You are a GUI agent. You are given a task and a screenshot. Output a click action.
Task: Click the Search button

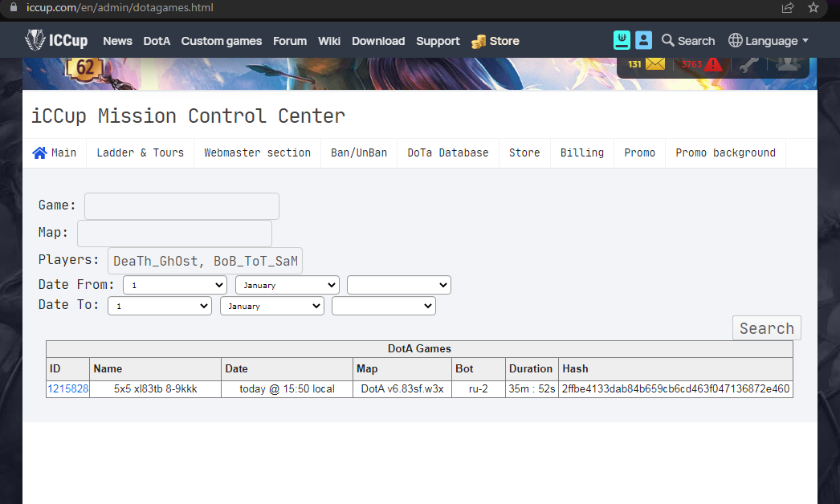(767, 327)
